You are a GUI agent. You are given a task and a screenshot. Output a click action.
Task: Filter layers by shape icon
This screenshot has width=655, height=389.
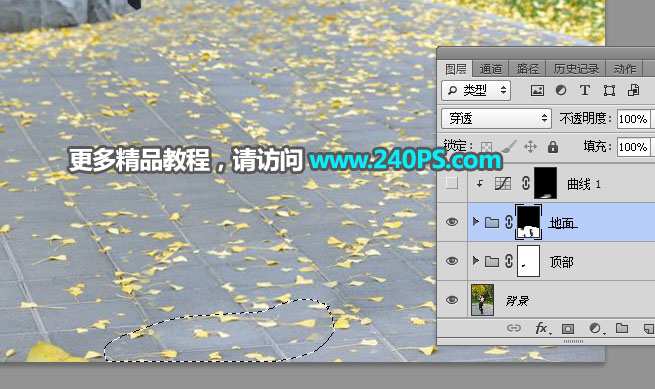(x=609, y=90)
